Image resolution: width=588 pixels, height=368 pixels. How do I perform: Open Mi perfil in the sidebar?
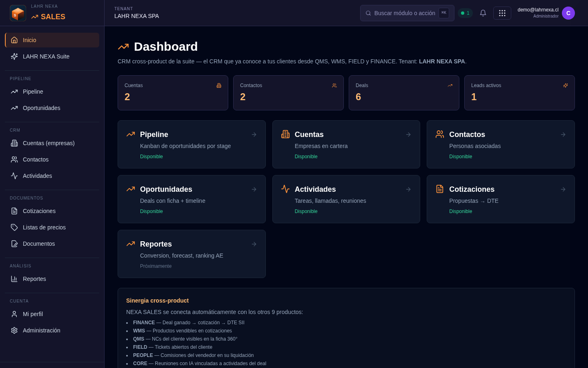pyautogui.click(x=52, y=314)
